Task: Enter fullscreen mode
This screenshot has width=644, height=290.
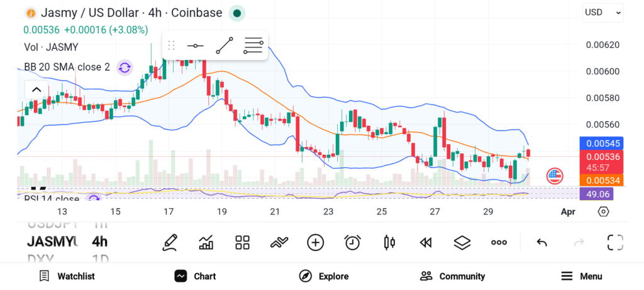Action: pyautogui.click(x=614, y=242)
